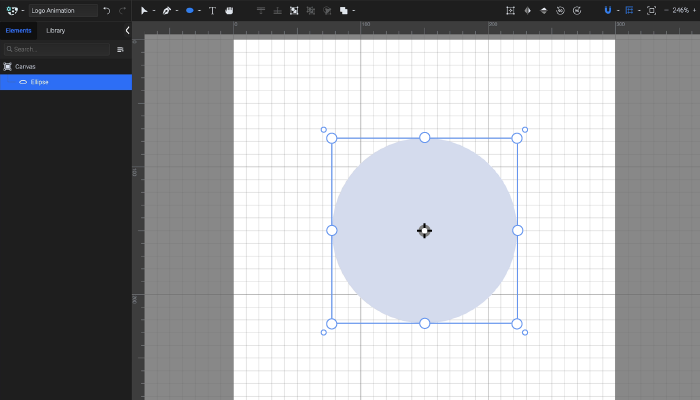
Task: Expand the shape tool options arrow
Action: (200, 10)
